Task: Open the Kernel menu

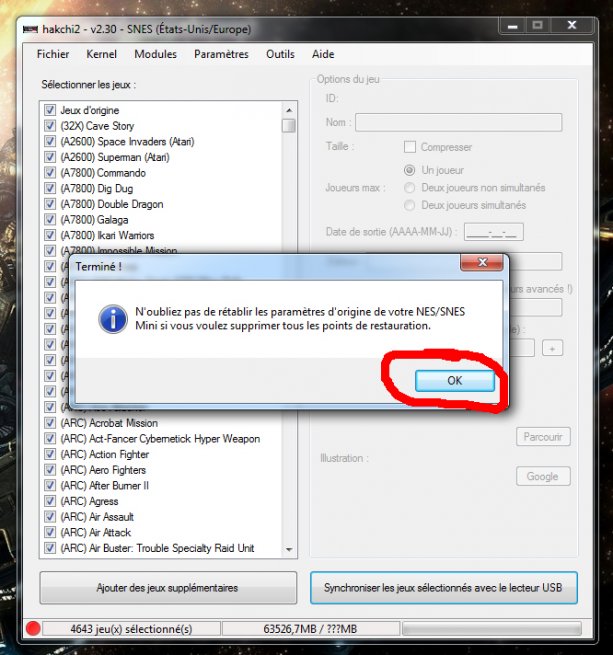Action: (102, 54)
